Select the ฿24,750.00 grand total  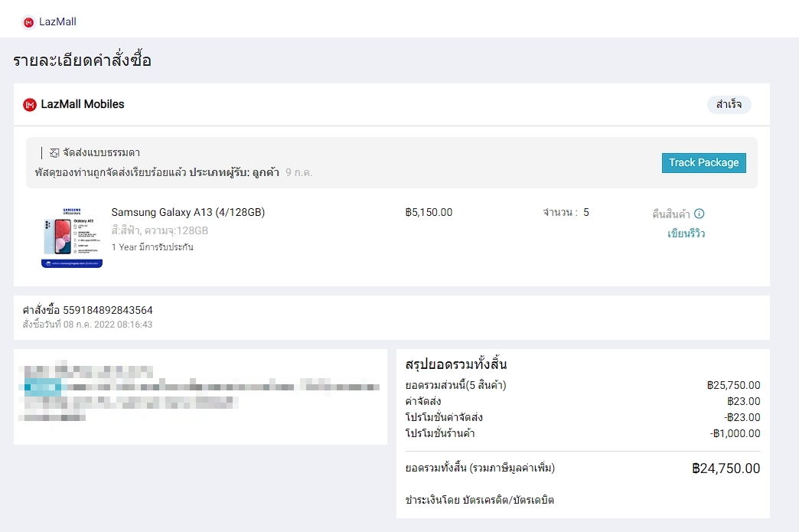tap(726, 468)
